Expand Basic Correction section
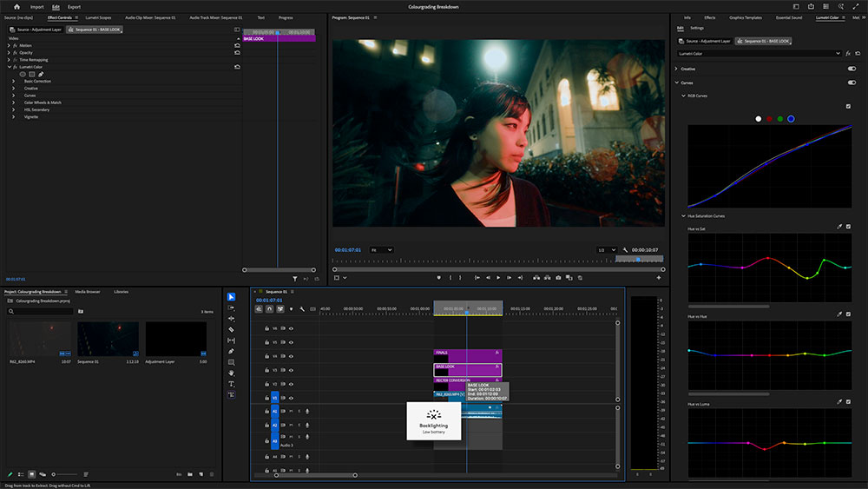The height and width of the screenshot is (489, 868). click(14, 81)
